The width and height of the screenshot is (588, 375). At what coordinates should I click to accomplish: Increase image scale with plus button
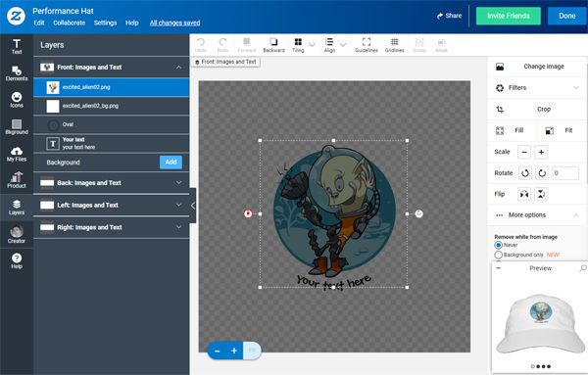(x=541, y=152)
